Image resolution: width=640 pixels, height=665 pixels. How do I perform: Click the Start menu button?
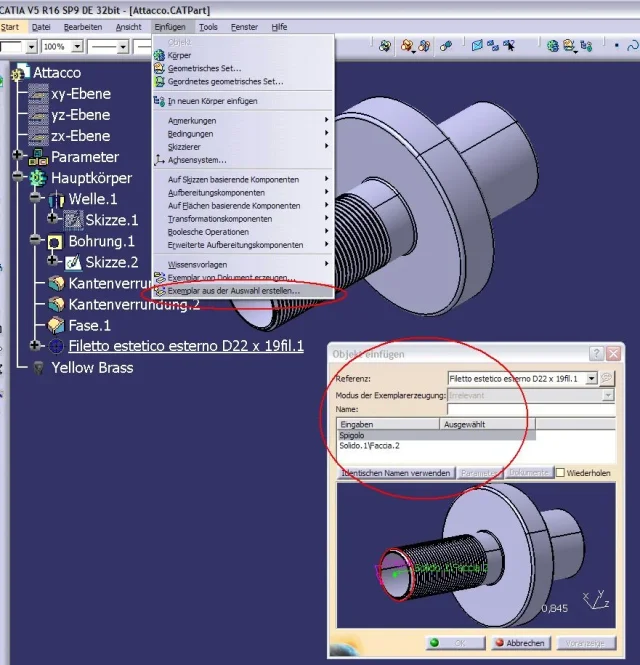click(10, 27)
